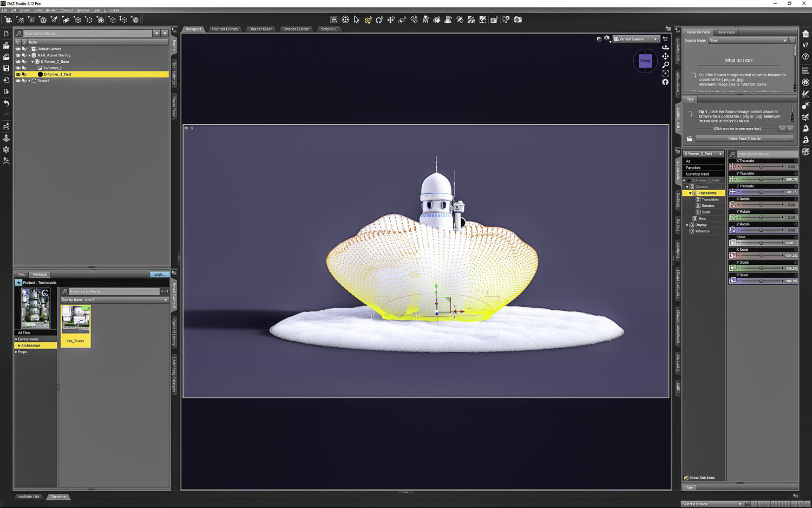Open Sort by Name dropdown
Image resolution: width=812 pixels, height=508 pixels.
tap(114, 300)
